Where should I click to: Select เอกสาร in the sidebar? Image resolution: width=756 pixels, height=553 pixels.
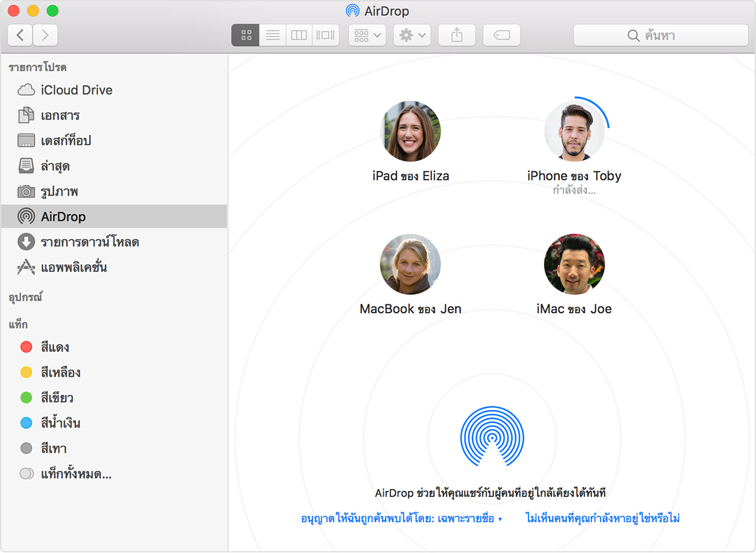coord(113,115)
